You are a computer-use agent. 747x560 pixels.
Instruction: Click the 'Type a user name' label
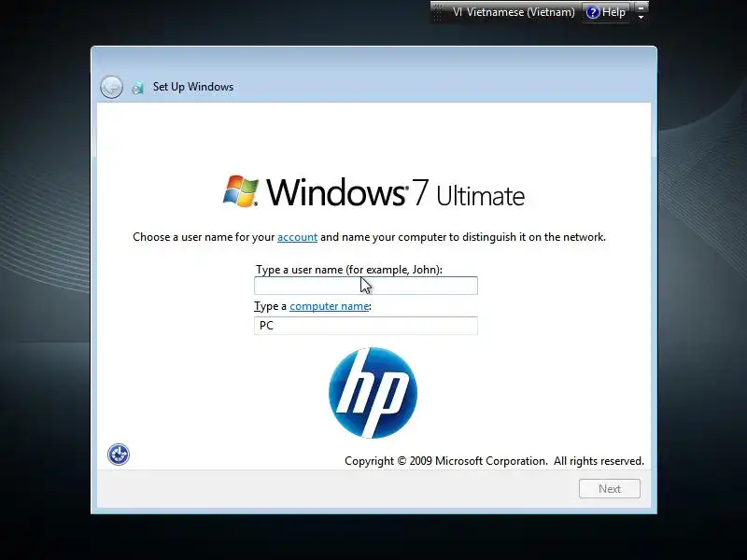(x=349, y=270)
